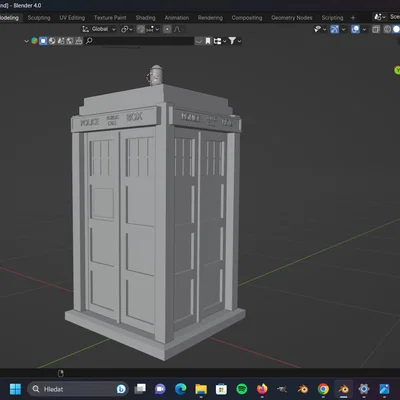
Task: Open Google Chrome from the taskbar
Action: 323,389
